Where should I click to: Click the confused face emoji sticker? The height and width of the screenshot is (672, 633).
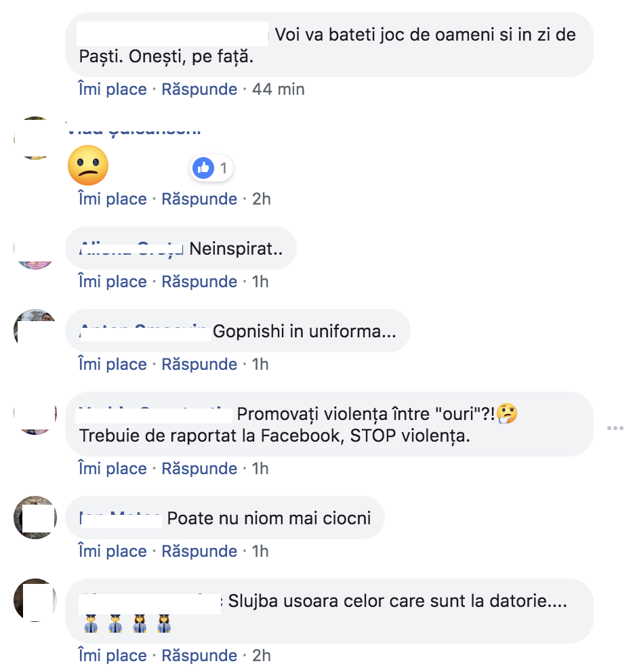(x=88, y=165)
